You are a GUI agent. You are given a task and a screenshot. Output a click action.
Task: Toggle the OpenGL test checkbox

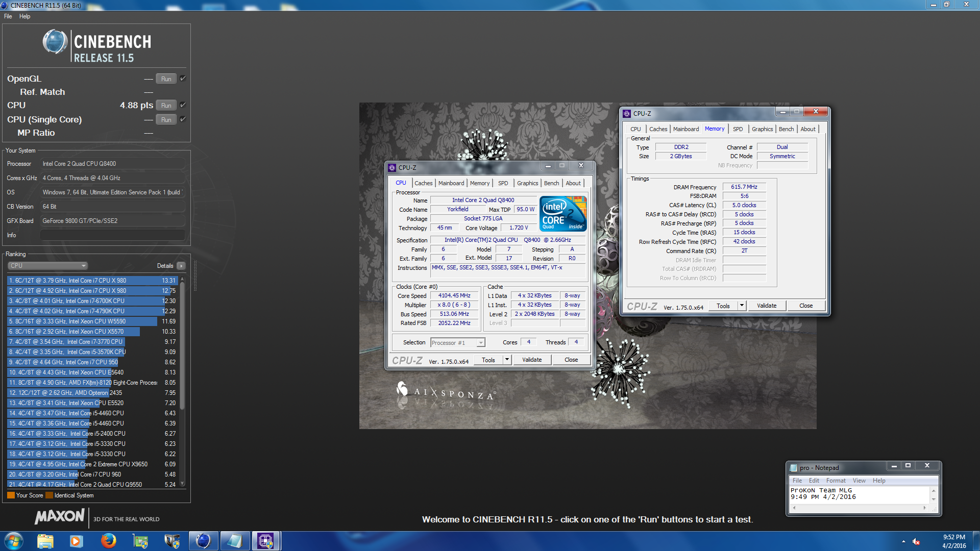pos(183,79)
